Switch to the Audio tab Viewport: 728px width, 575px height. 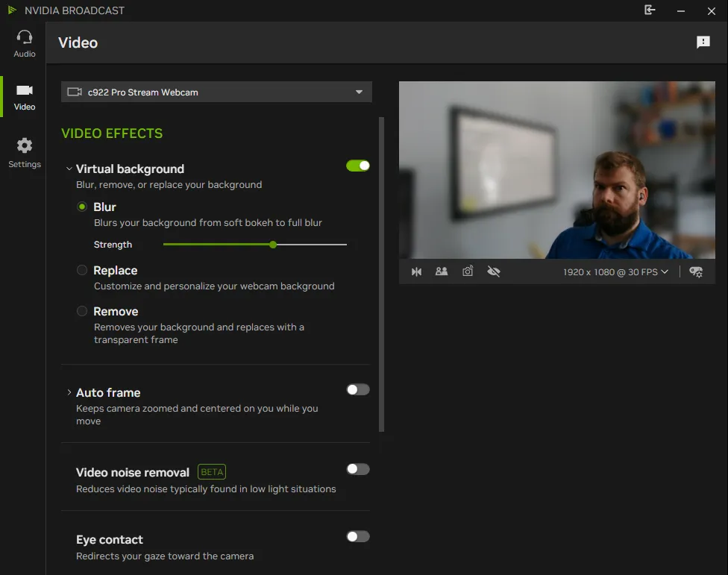[x=25, y=43]
